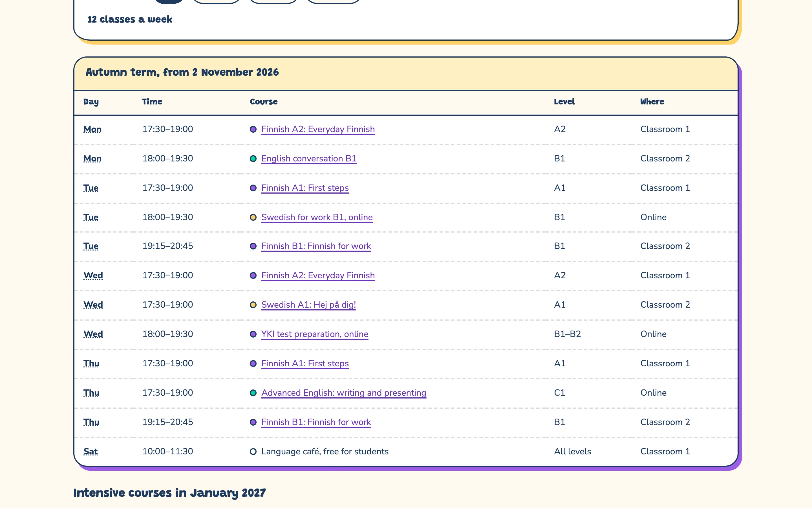Open Tuesday's Finnish B1: Finnish for work link
Screen dimensions: 812x508
[316, 246]
